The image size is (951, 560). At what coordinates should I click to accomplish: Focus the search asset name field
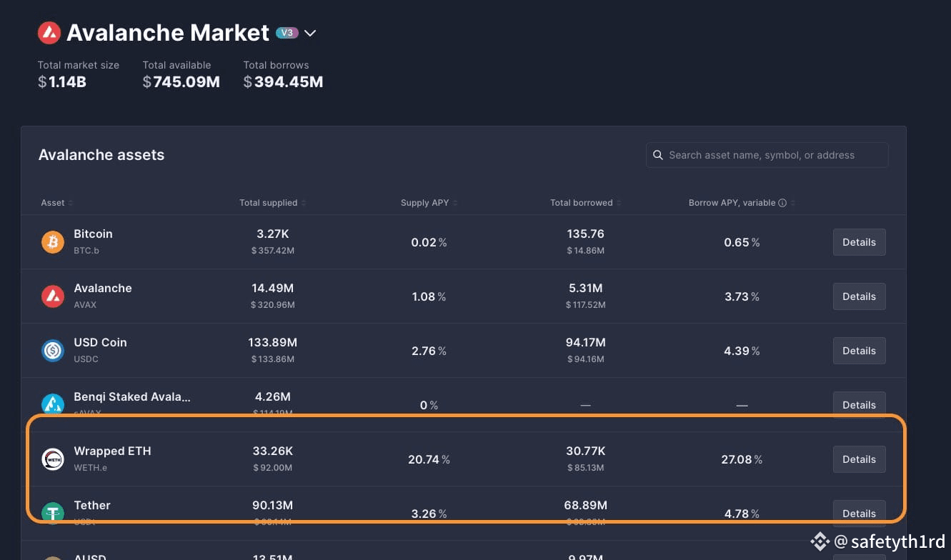tap(767, 155)
